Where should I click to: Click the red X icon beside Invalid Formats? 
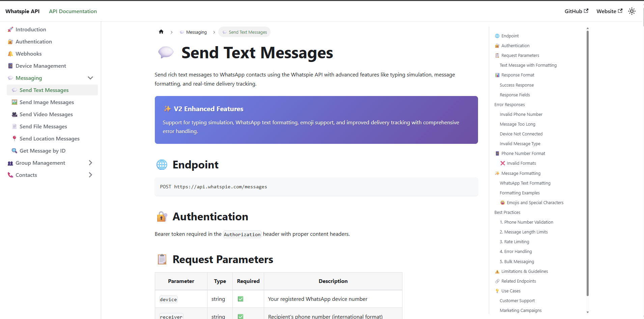tap(503, 163)
